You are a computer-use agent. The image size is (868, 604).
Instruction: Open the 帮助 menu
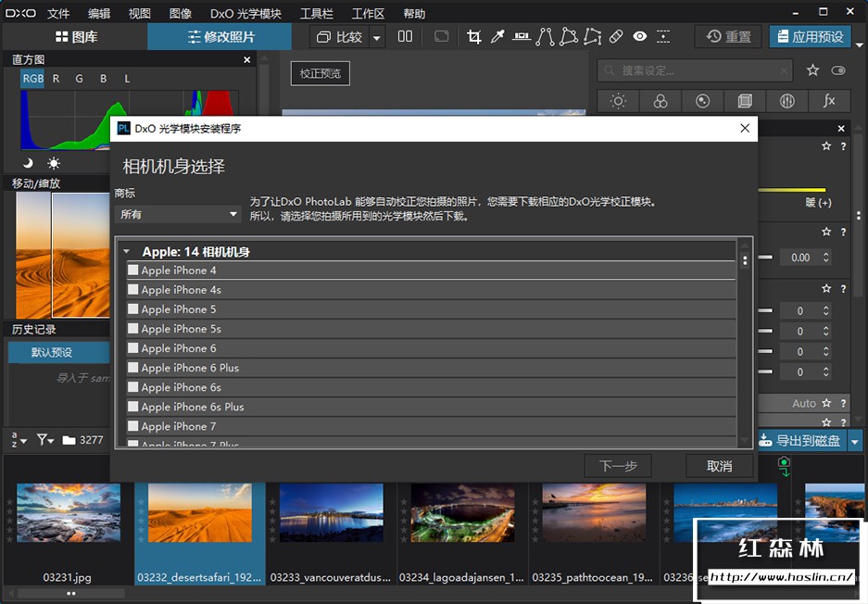click(413, 12)
